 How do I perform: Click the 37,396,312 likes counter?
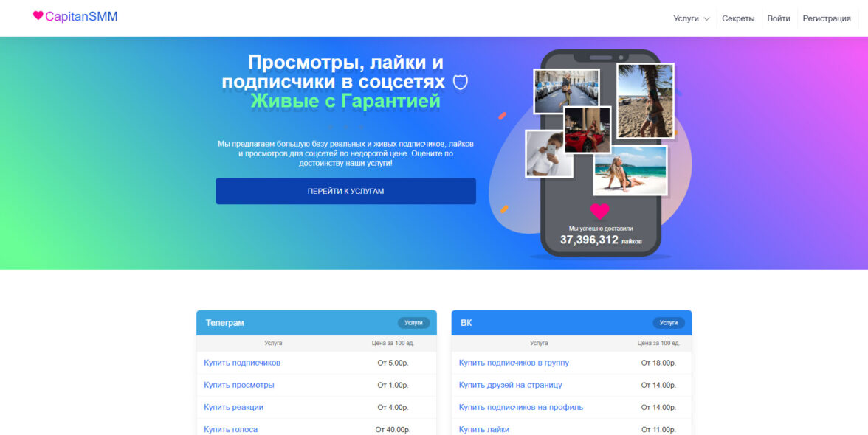pyautogui.click(x=589, y=240)
